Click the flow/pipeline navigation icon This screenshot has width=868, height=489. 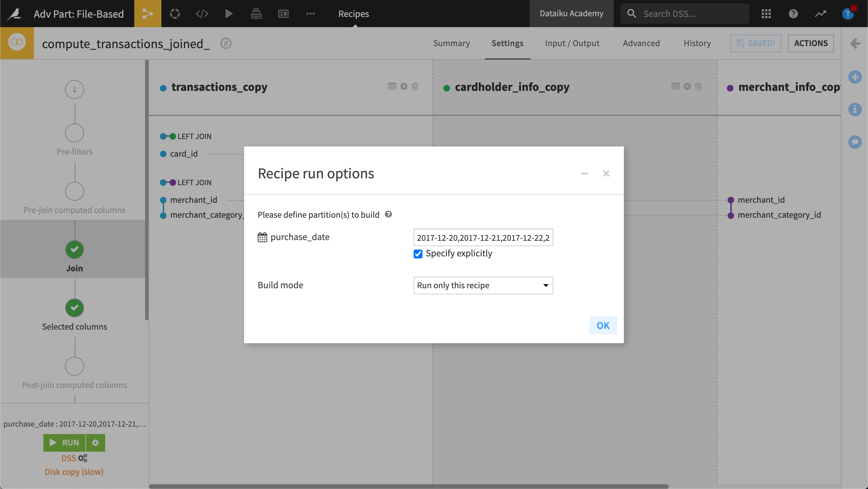point(147,13)
